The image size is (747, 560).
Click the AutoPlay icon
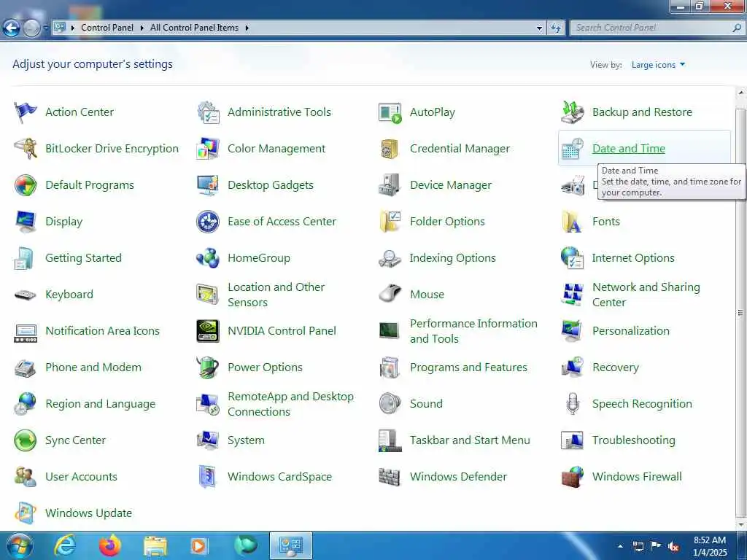tap(390, 112)
